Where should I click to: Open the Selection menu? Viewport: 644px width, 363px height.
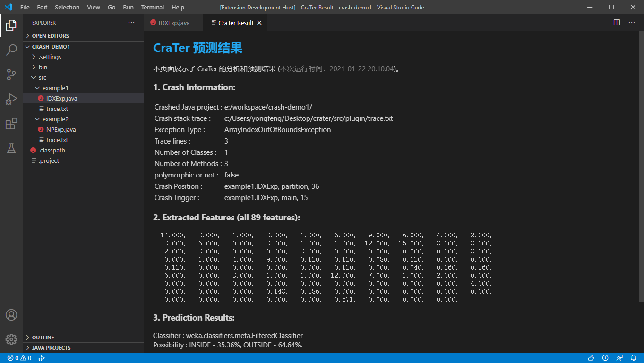67,7
